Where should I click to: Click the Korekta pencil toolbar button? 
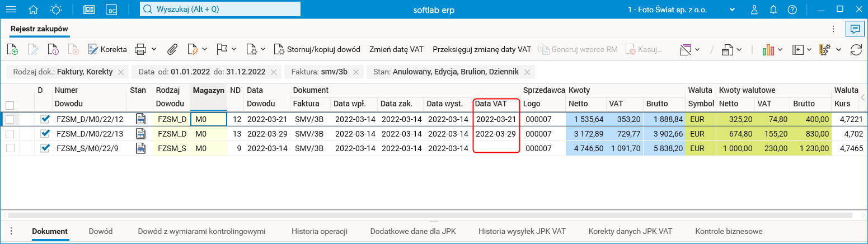(107, 49)
